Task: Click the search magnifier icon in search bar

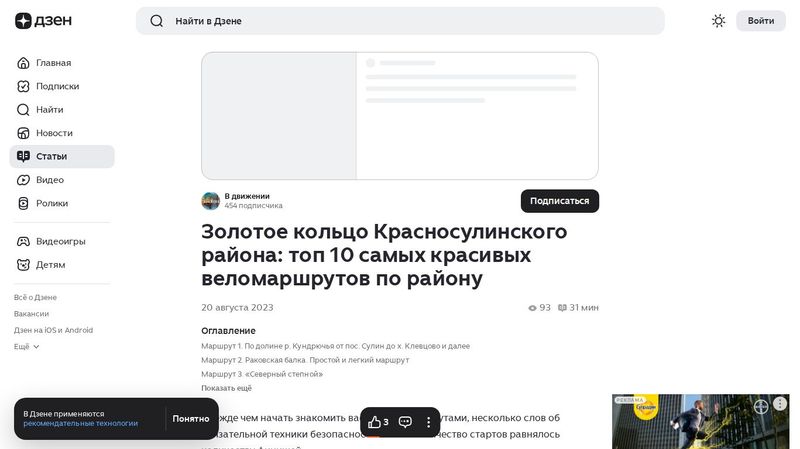Action: [156, 21]
